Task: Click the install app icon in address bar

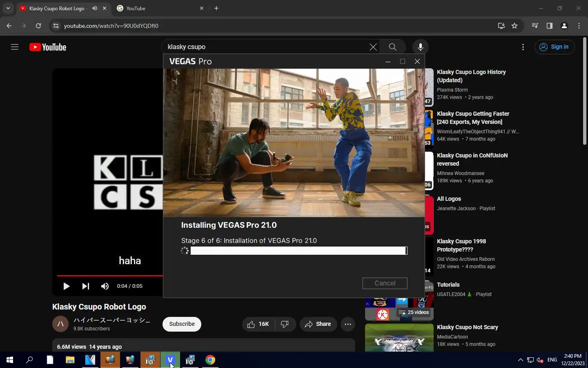Action: pos(501,26)
